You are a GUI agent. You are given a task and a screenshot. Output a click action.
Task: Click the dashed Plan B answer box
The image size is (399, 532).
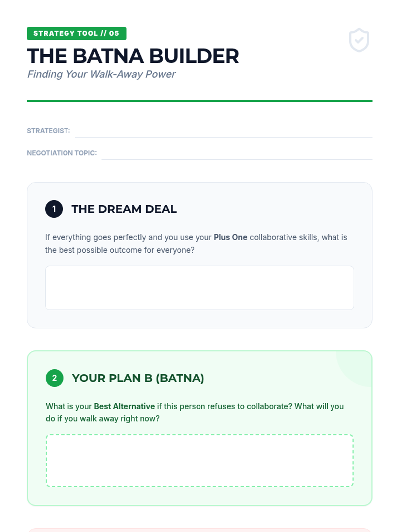pos(199,461)
